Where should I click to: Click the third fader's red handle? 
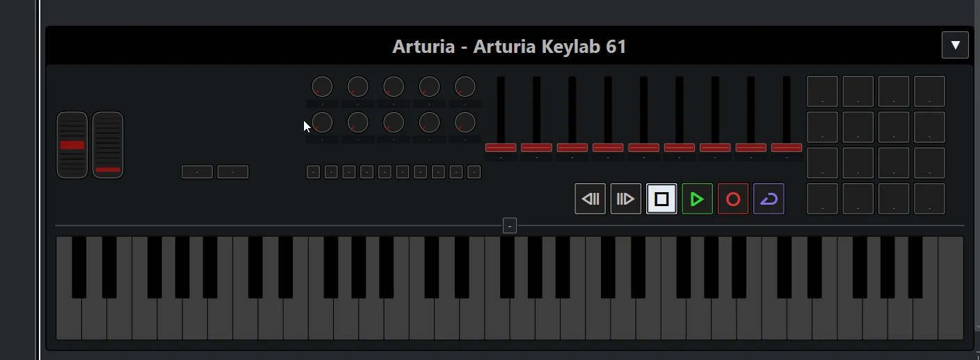[x=572, y=148]
